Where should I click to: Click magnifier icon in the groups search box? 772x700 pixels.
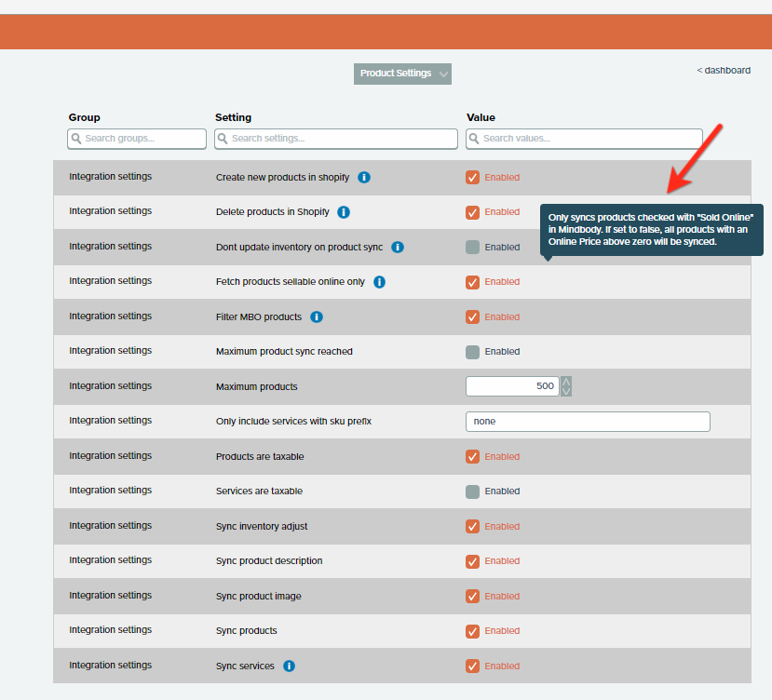point(76,139)
